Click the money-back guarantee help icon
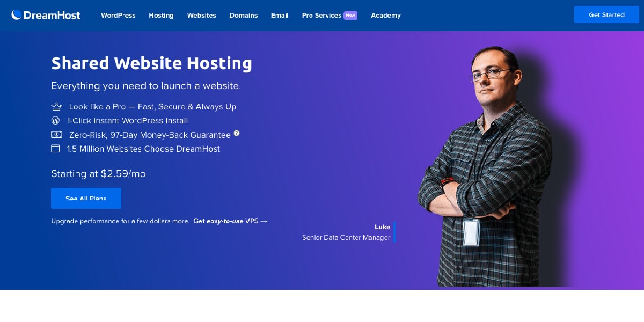The image size is (644, 322). [x=237, y=133]
